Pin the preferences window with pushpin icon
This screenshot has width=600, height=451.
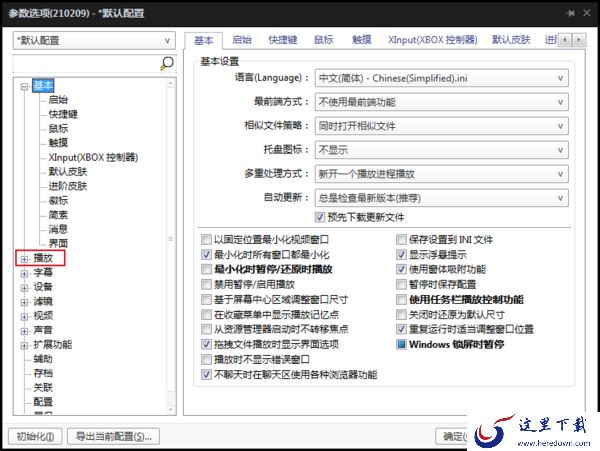(x=570, y=13)
